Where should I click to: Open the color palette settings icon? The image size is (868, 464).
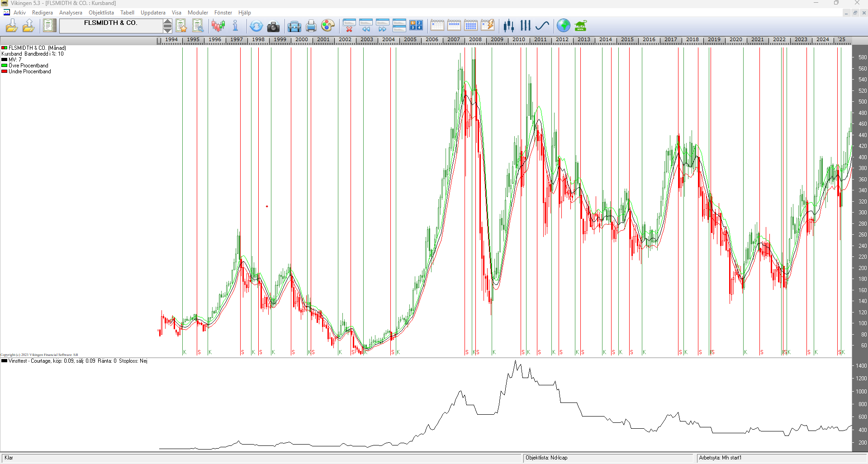click(327, 26)
